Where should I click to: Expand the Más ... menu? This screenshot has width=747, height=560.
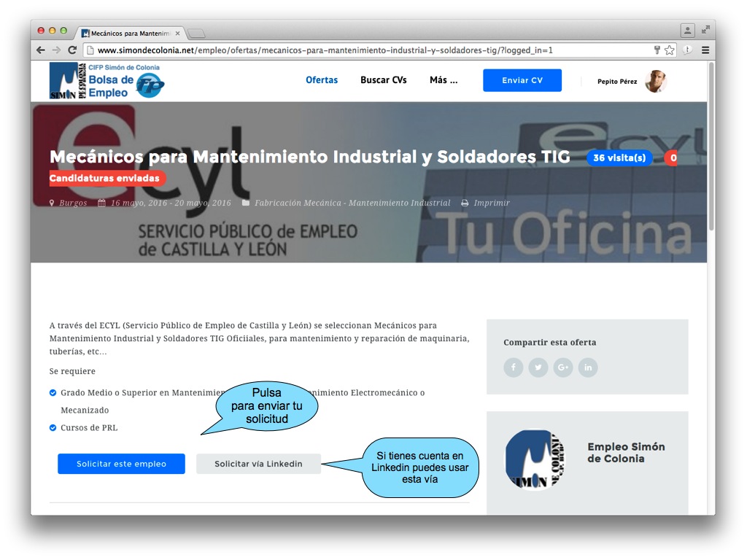pos(444,80)
